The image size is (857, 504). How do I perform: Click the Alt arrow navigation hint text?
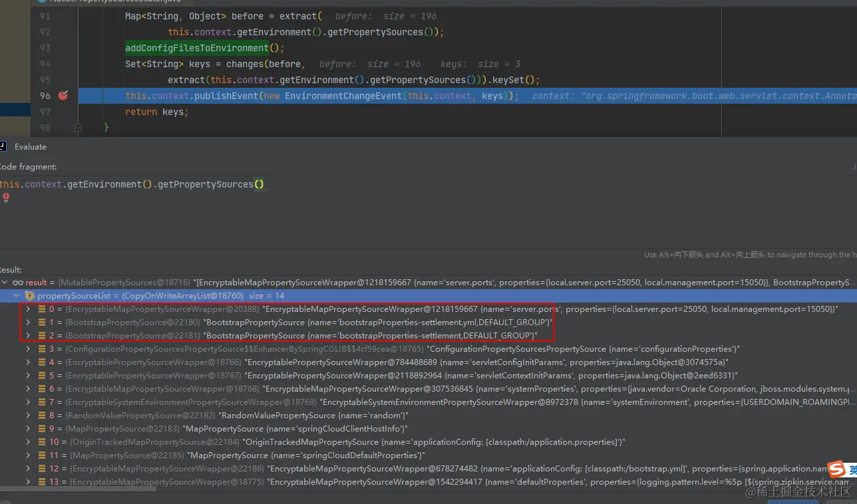click(750, 255)
